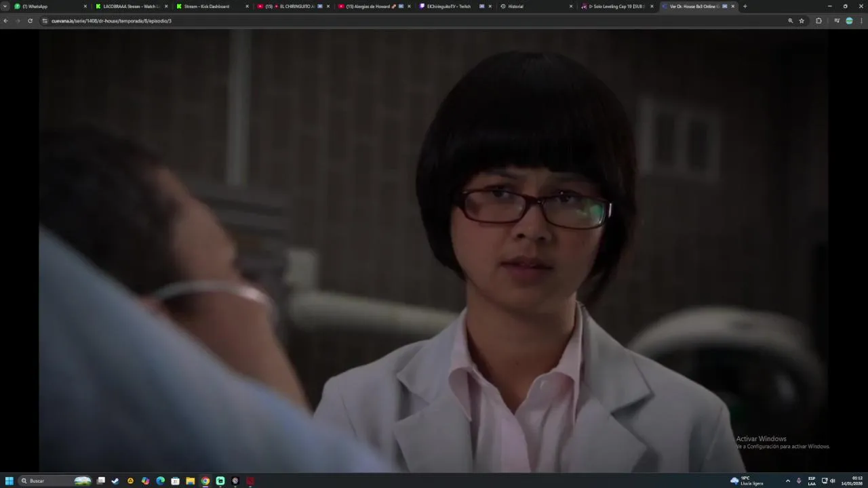Open the Historial tab
The height and width of the screenshot is (488, 868).
tap(536, 6)
